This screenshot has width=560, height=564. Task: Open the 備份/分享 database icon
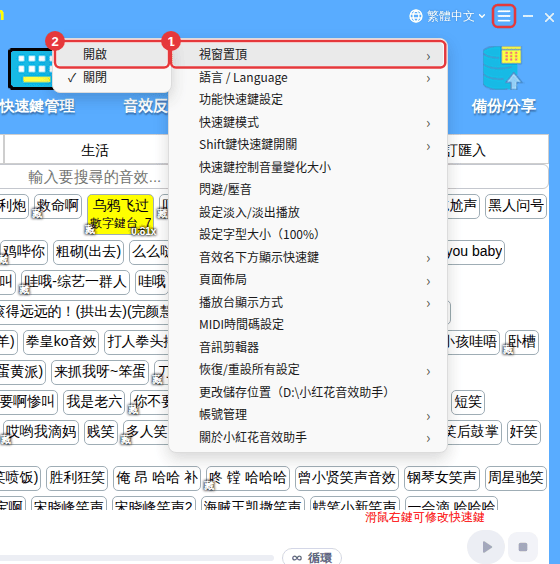point(502,68)
